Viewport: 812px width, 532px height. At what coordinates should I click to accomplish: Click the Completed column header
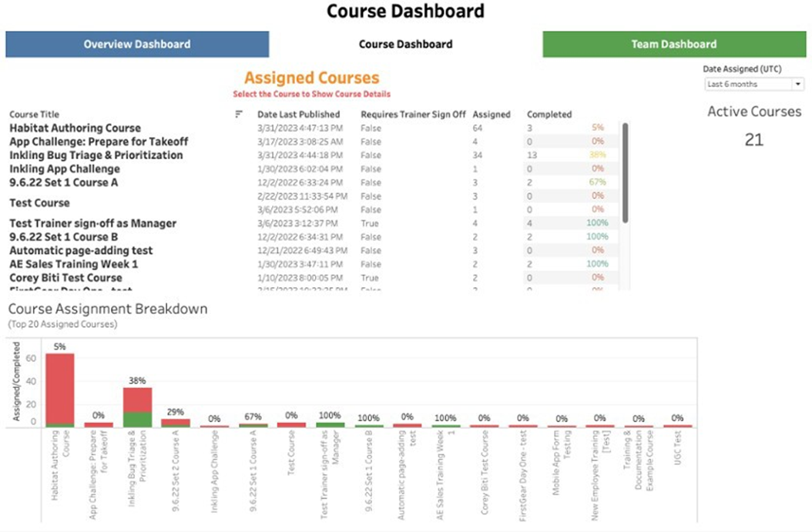click(x=549, y=114)
